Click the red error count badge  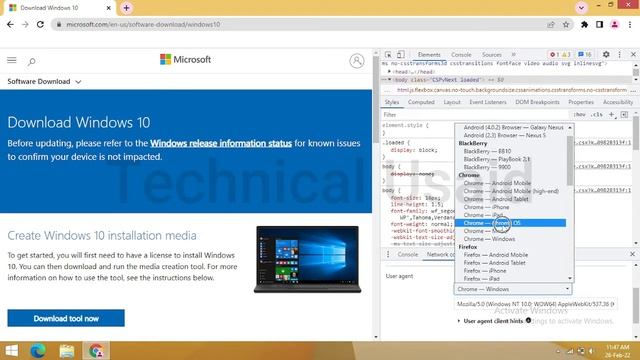click(x=554, y=54)
